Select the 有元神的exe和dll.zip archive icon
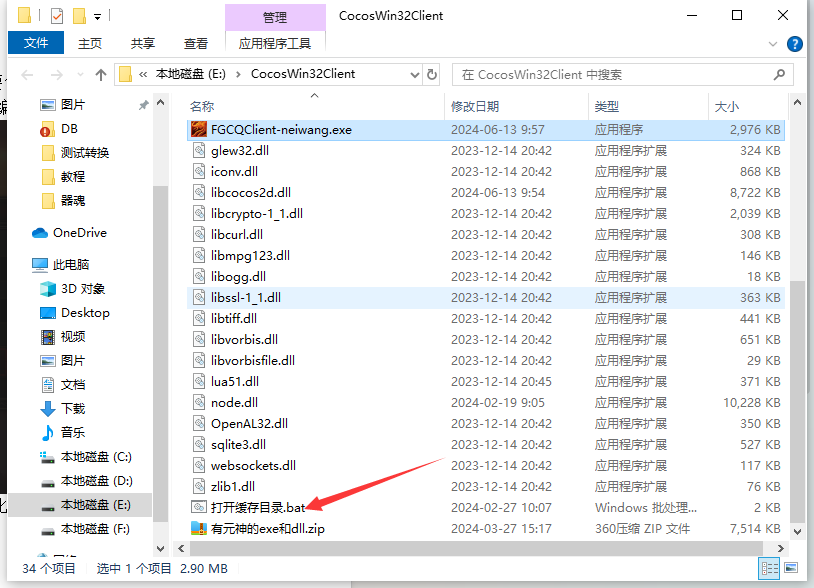Screen dimensions: 814x588 click(199, 529)
